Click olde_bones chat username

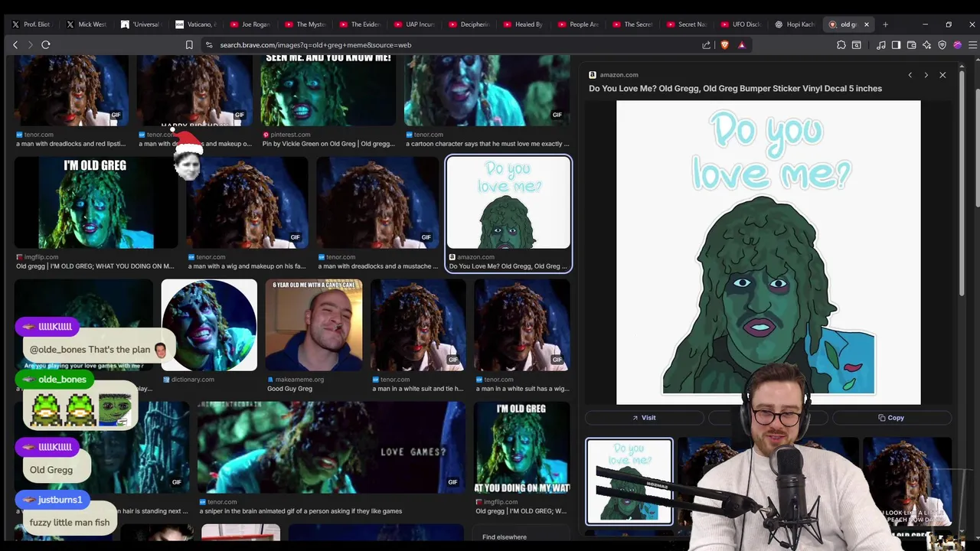click(62, 380)
